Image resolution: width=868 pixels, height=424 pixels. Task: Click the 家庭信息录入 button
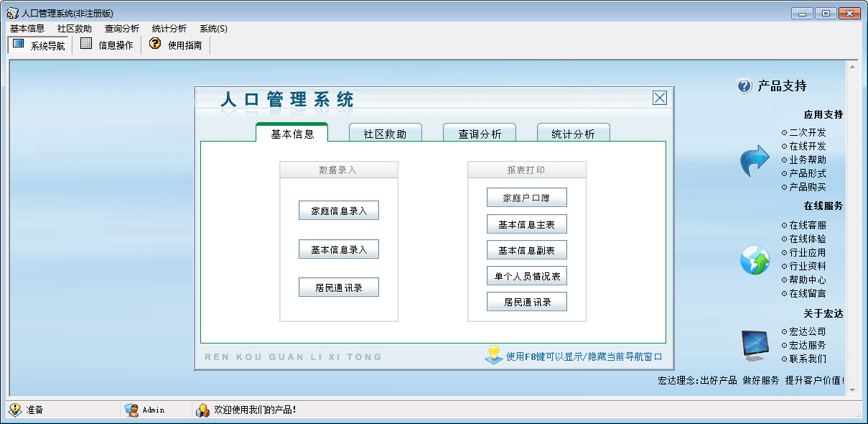pos(338,211)
